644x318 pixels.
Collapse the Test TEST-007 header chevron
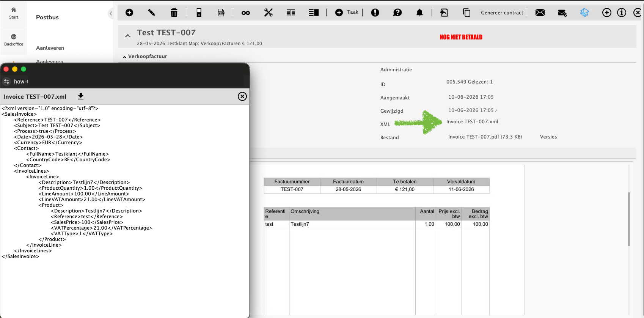point(128,36)
